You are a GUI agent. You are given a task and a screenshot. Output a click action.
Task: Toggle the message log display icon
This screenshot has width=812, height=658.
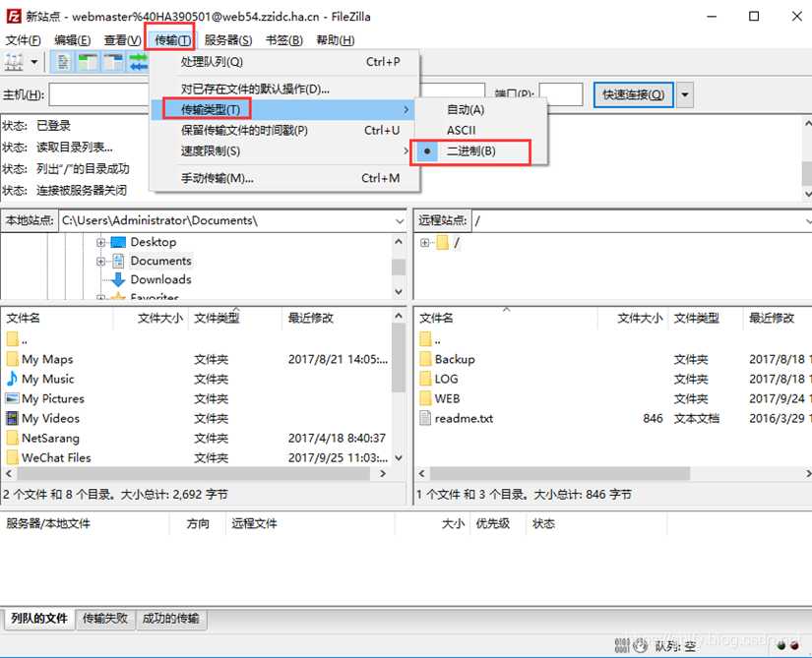(x=63, y=61)
